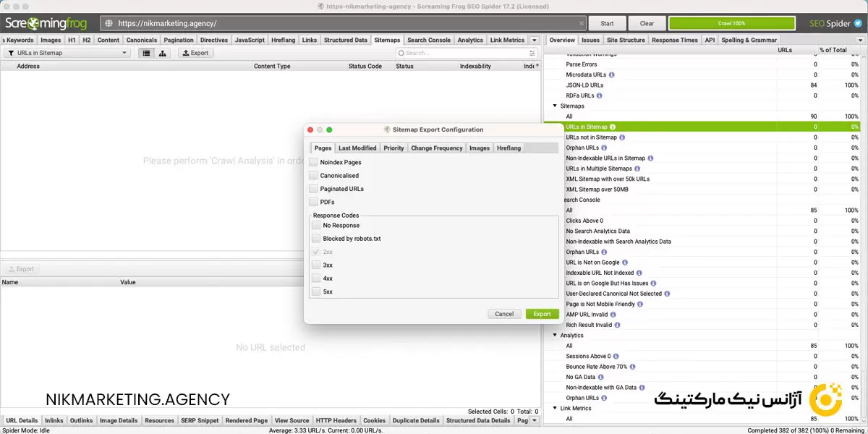Cancel the Sitemap Export Configuration dialog
Image resolution: width=868 pixels, height=434 pixels.
[x=504, y=314]
